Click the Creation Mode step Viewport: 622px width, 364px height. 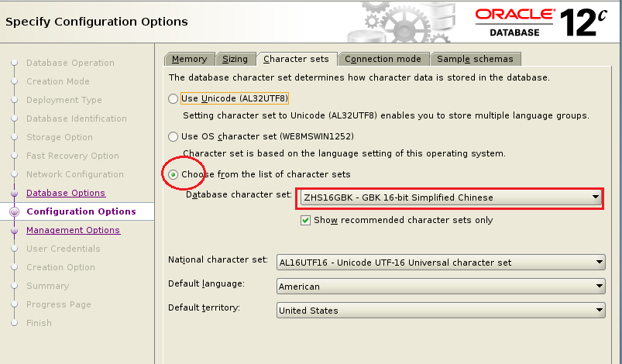coord(58,81)
